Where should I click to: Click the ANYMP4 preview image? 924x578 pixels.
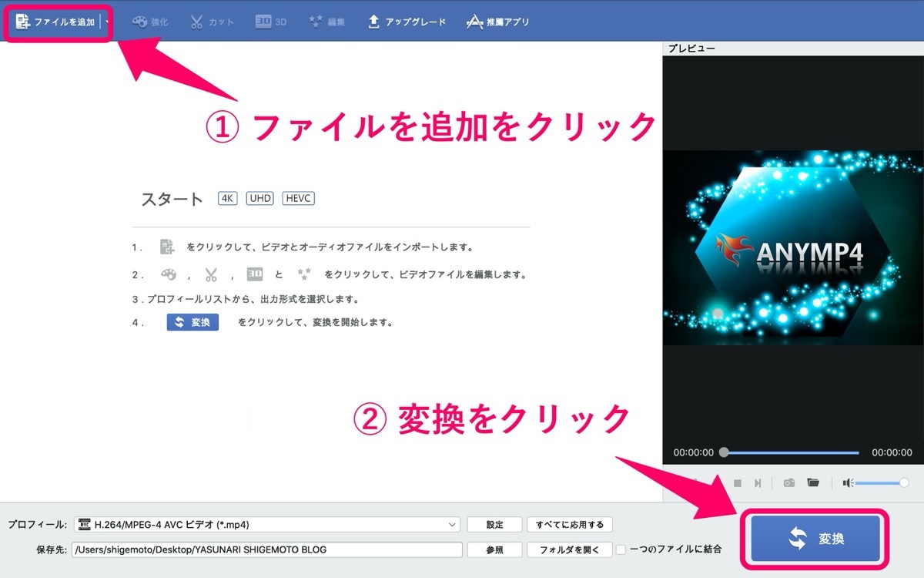click(x=793, y=247)
